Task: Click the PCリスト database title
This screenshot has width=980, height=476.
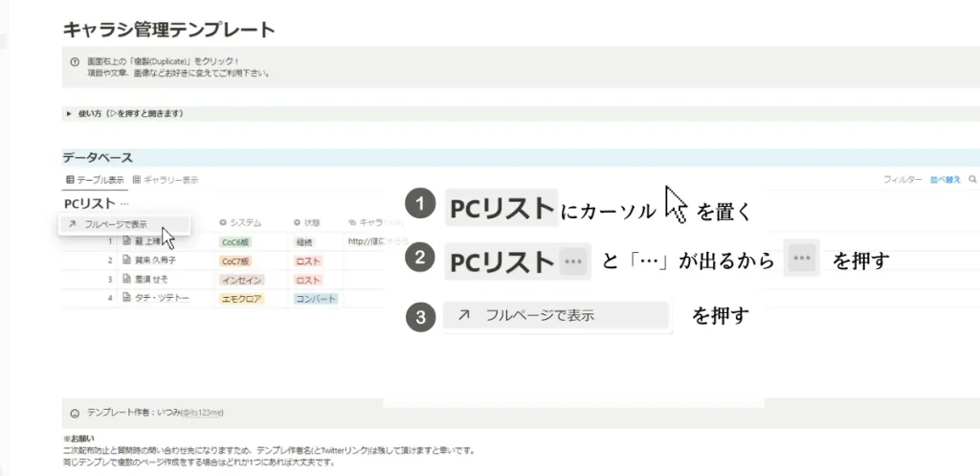Action: (x=90, y=203)
